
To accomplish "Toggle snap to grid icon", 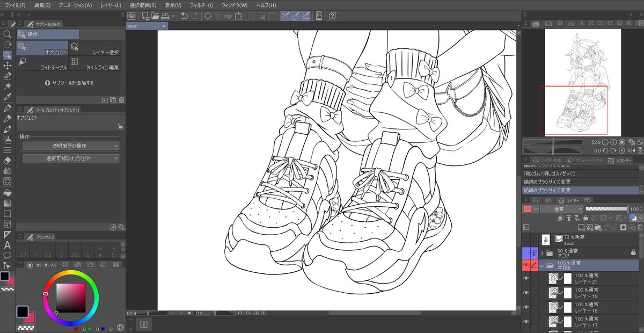I will [x=305, y=16].
